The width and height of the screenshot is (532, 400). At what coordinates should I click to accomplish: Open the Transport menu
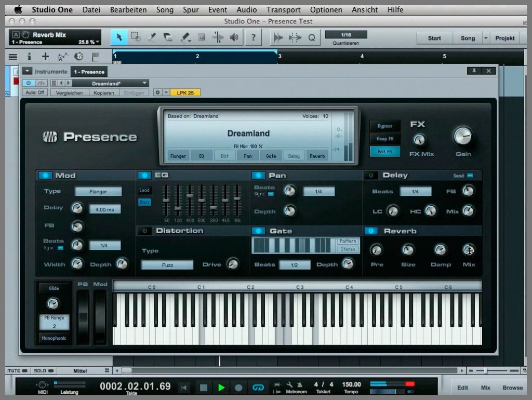[283, 9]
